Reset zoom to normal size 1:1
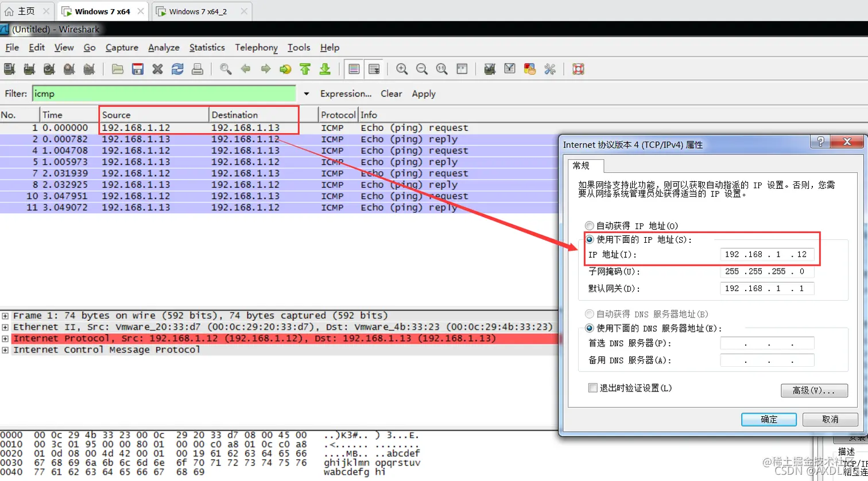This screenshot has width=868, height=481. [x=442, y=69]
